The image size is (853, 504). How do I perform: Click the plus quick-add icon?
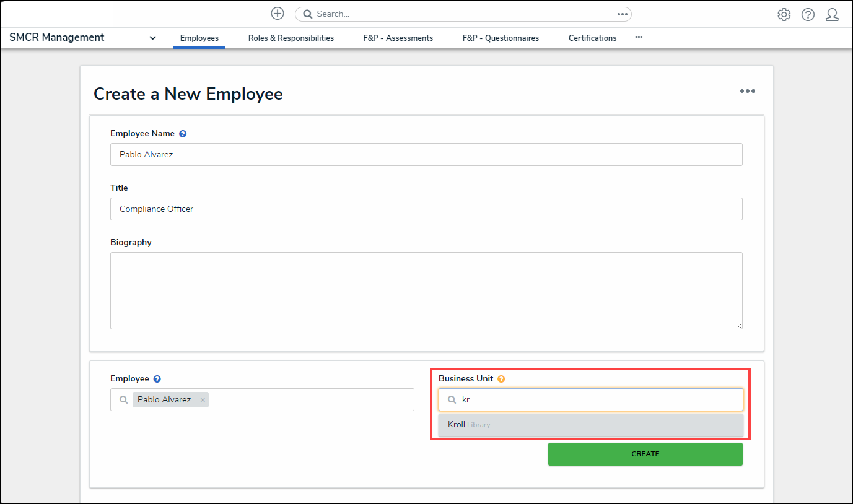click(x=278, y=14)
